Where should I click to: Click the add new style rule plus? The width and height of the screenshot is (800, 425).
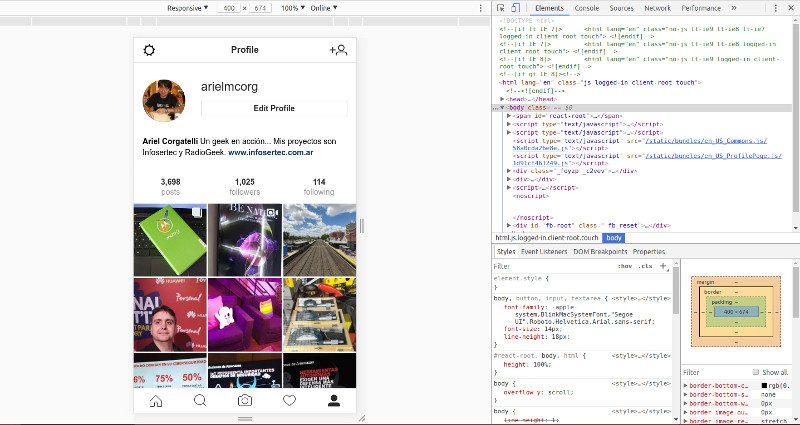[663, 267]
